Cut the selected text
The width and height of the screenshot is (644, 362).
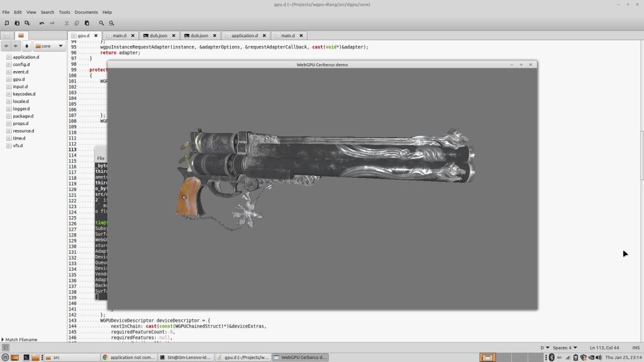coord(67,23)
